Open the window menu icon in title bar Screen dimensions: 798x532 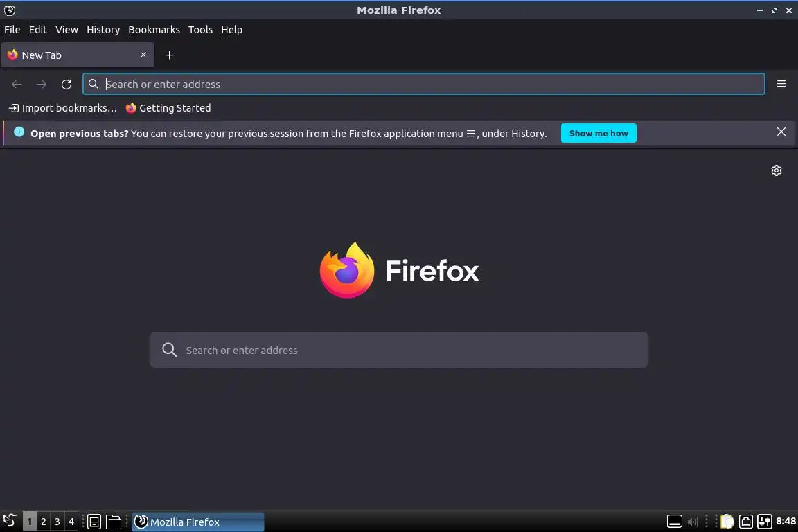[9, 10]
